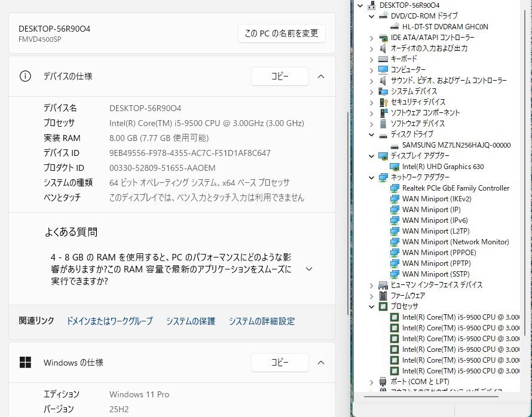Click the Device Manager vertical scrollbar
Screen dimensions: 532x417
[524, 179]
